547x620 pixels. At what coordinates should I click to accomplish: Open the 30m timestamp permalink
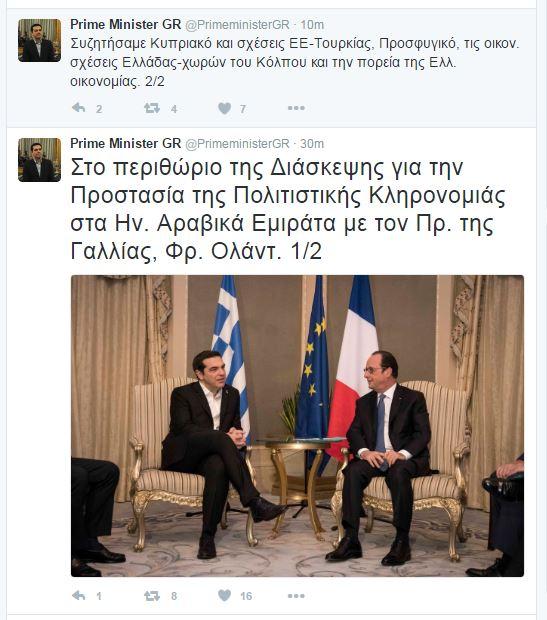(x=312, y=144)
